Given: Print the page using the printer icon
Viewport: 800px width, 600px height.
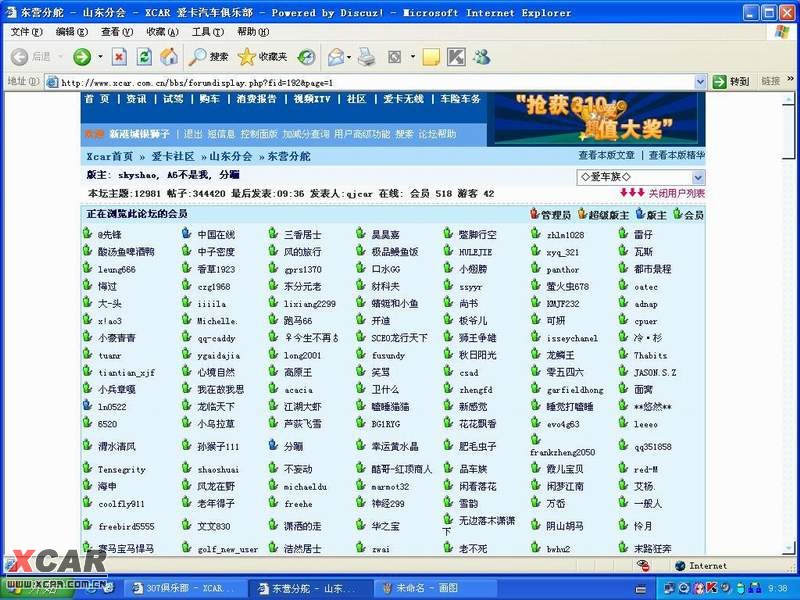Looking at the screenshot, I should pyautogui.click(x=366, y=57).
